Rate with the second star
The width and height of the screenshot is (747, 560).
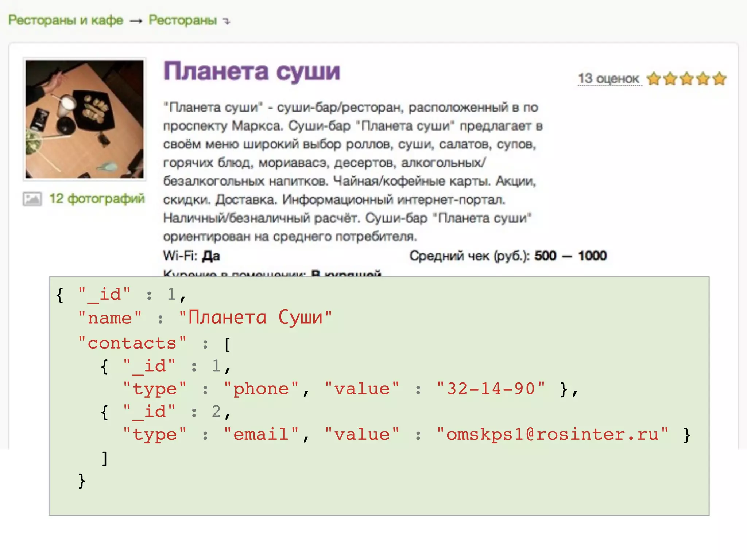point(670,78)
